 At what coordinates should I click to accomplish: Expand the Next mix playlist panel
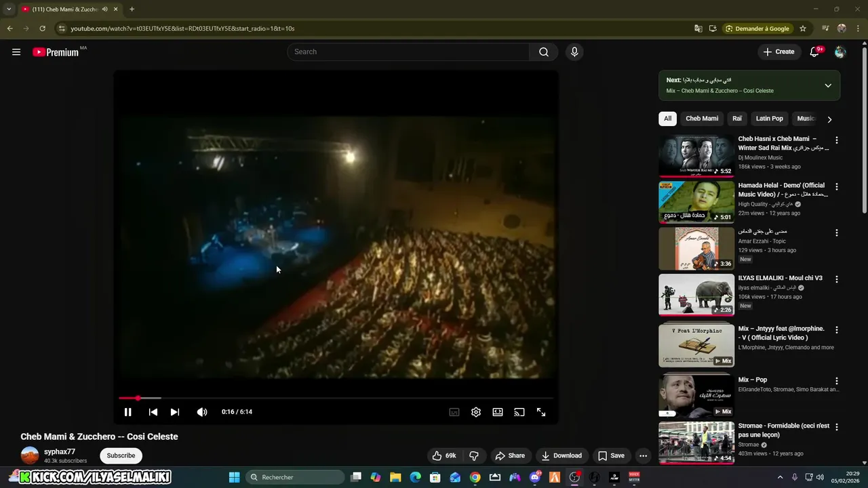tap(828, 85)
